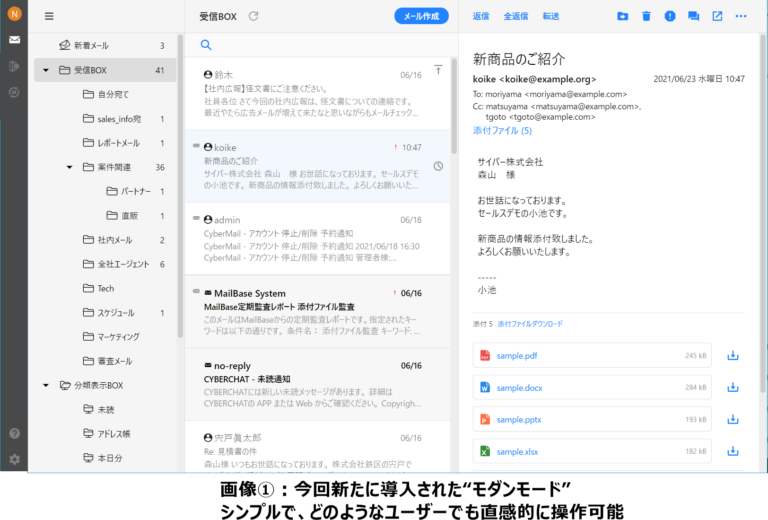Open the conversation chat bubble icon
Image resolution: width=768 pixels, height=520 pixels.
(694, 16)
